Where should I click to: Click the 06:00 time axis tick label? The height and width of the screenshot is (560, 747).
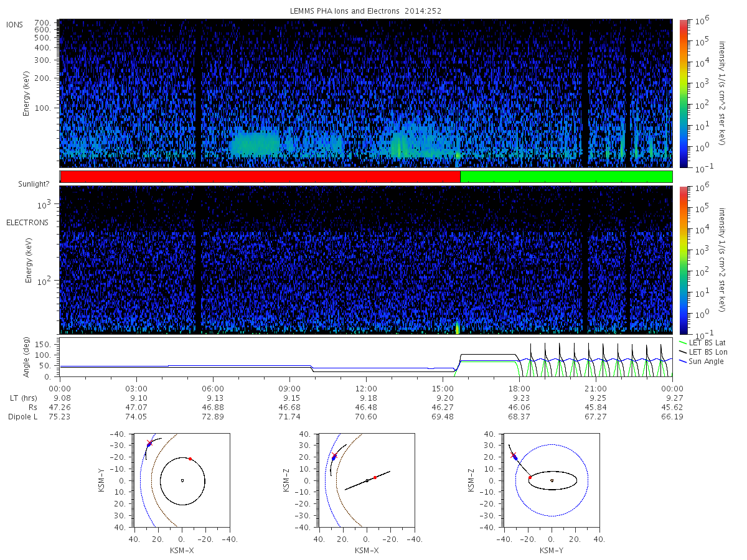pos(213,388)
